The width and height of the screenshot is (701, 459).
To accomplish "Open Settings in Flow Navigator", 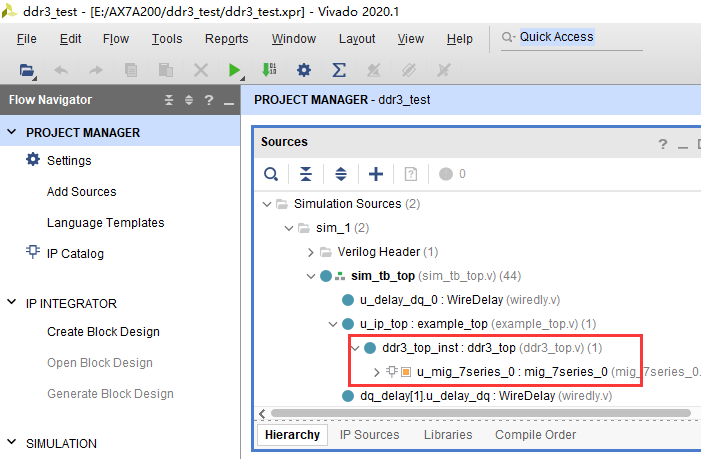I will click(x=69, y=160).
